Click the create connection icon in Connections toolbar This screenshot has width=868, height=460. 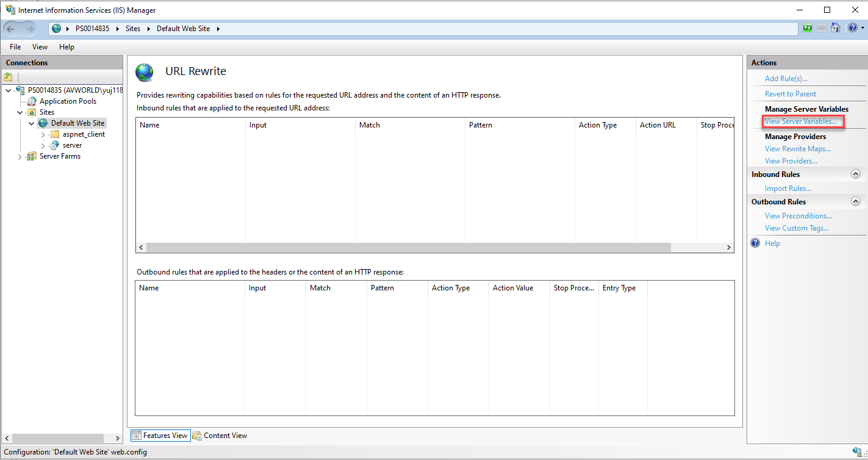click(x=8, y=77)
